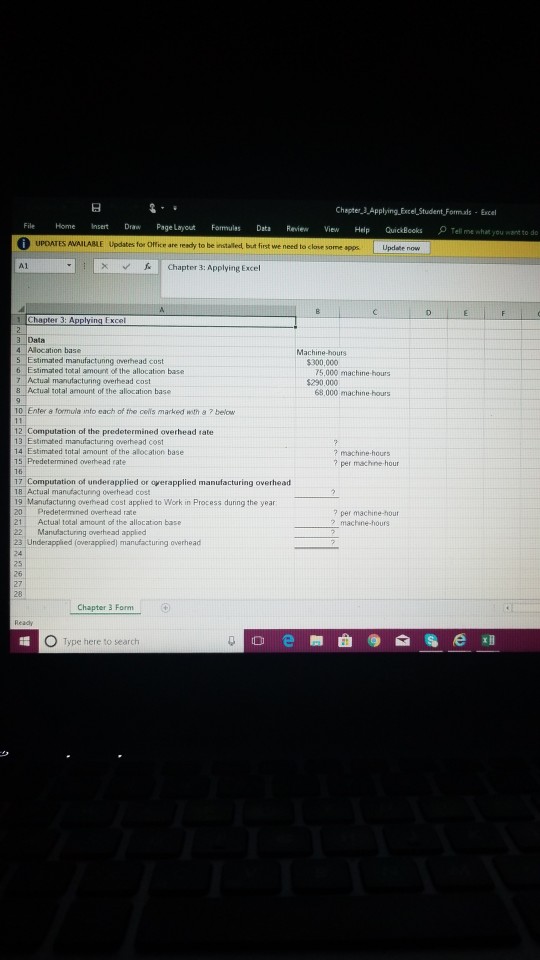Click the 'Type here to search' taskbar box
The image size is (540, 960).
(x=141, y=641)
